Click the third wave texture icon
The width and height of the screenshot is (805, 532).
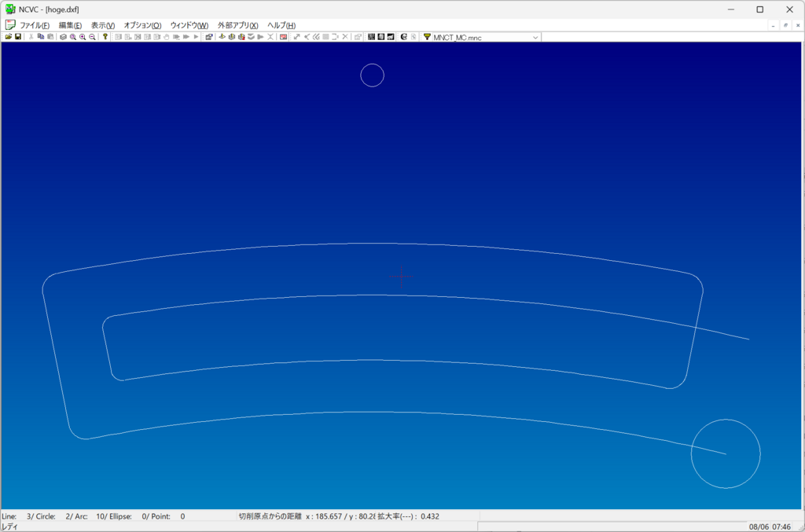pos(391,37)
